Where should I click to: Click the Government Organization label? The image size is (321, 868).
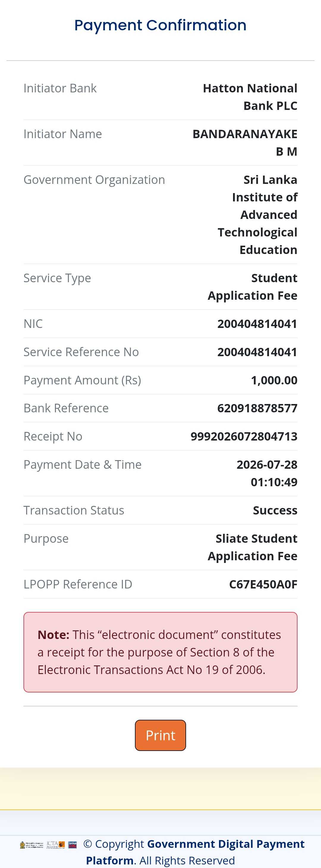pos(95,180)
